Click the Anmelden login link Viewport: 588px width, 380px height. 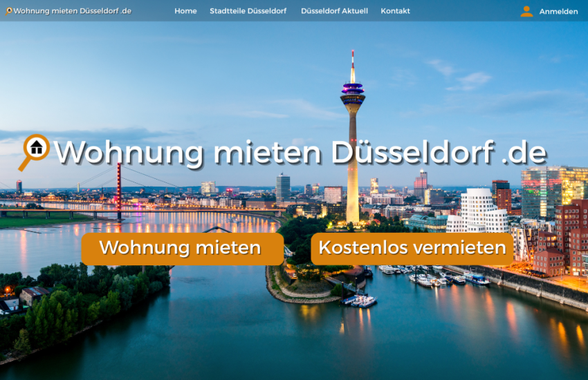(558, 12)
